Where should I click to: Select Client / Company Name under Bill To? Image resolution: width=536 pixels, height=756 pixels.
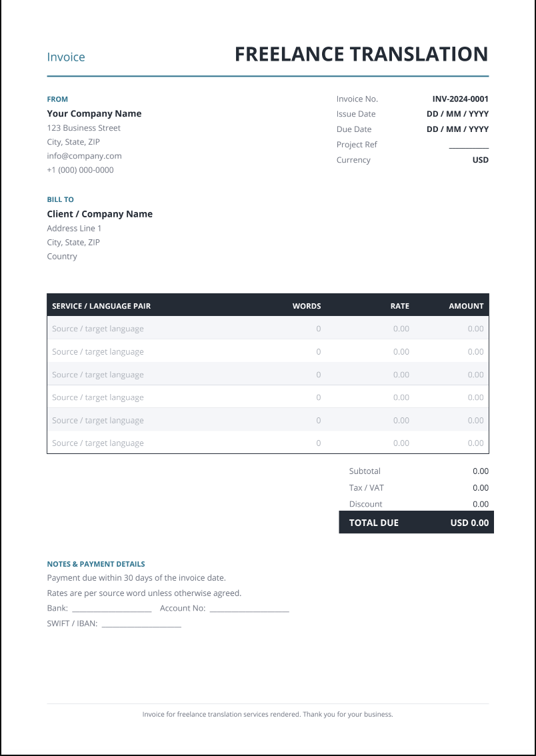tap(100, 214)
